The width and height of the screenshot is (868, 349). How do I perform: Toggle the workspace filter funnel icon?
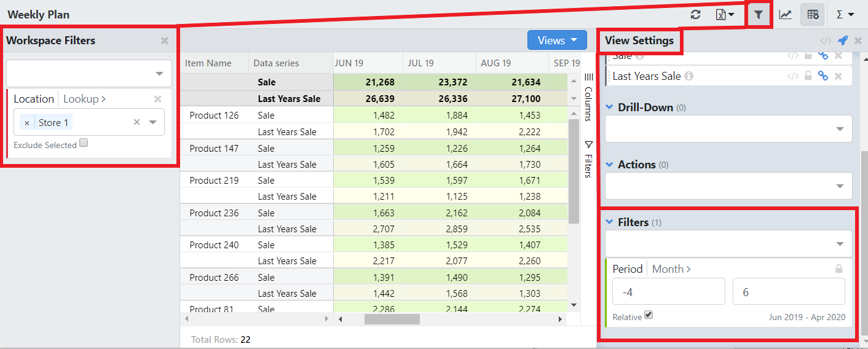click(759, 15)
